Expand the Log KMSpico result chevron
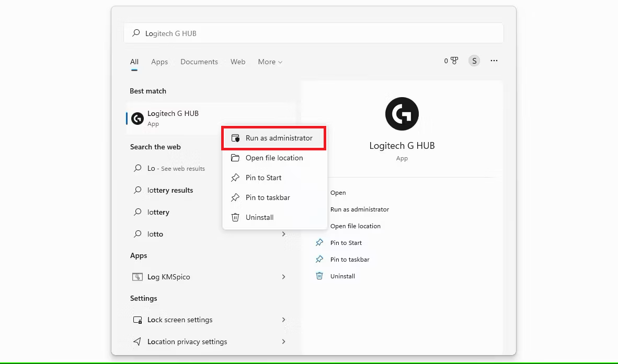This screenshot has width=618, height=364. pos(284,277)
